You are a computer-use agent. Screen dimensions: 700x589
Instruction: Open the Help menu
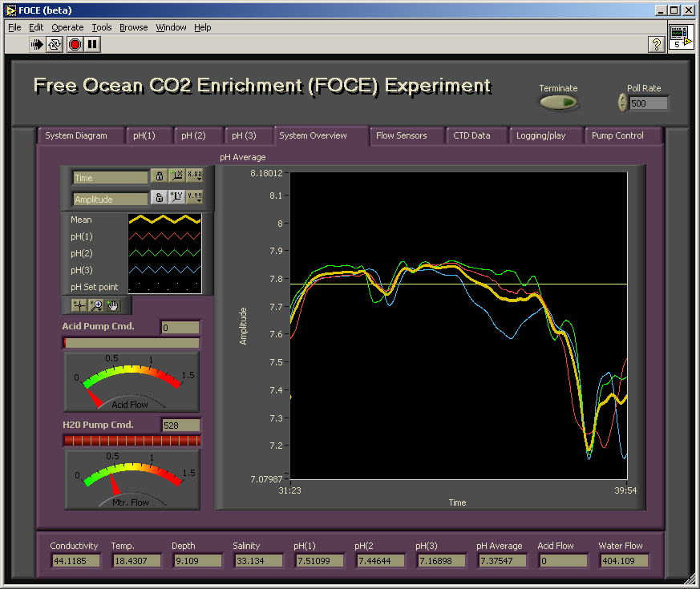pos(203,28)
